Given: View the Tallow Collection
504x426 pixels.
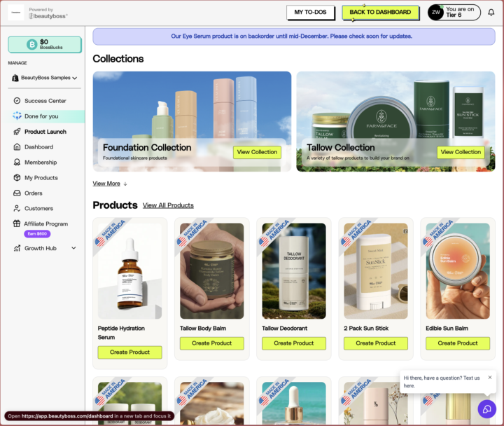Looking at the screenshot, I should (x=461, y=152).
